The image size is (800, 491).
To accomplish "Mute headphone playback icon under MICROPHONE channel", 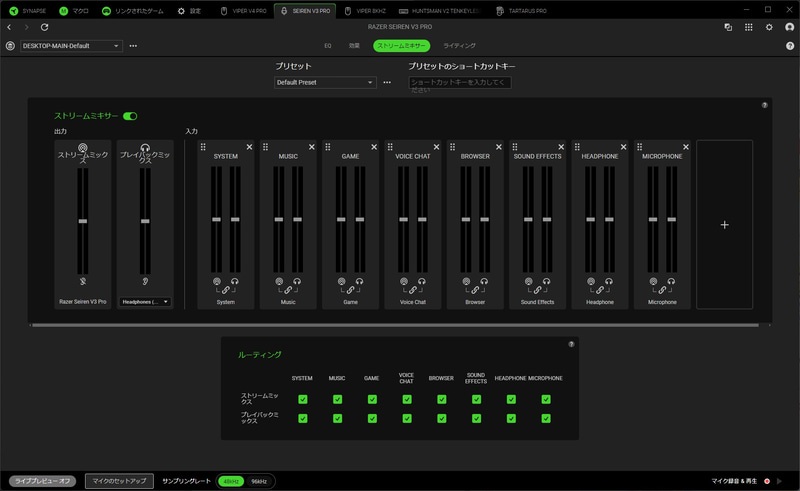I will coord(671,281).
